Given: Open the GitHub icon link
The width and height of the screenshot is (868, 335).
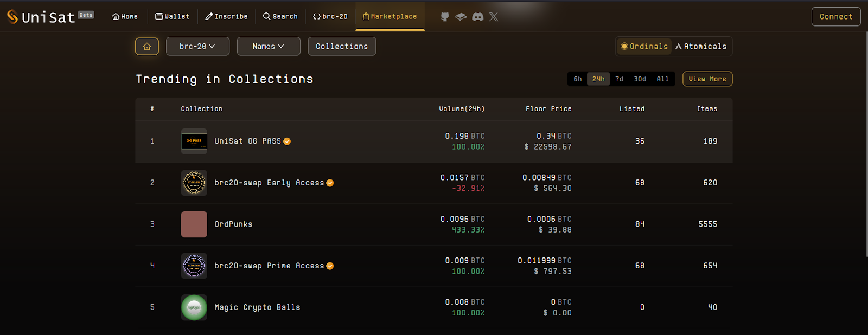Looking at the screenshot, I should click(x=445, y=17).
